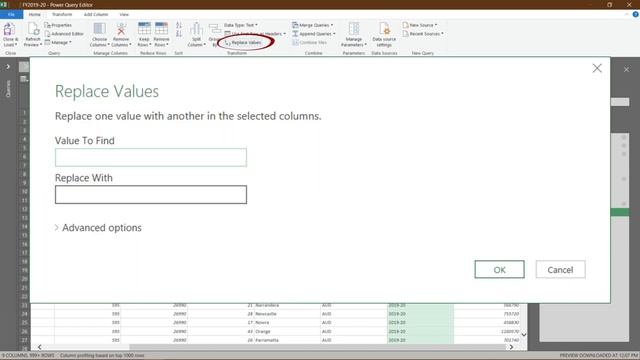Image resolution: width=640 pixels, height=360 pixels.
Task: Collapse the ribbon with the arrow
Action: tap(627, 14)
